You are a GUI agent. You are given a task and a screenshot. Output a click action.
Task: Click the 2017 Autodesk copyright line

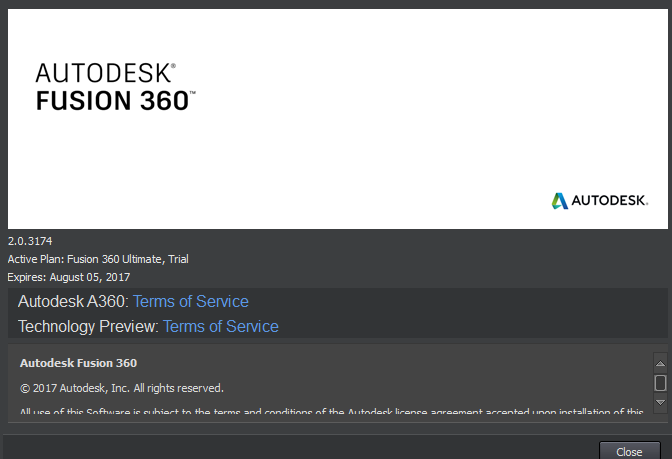(x=122, y=388)
